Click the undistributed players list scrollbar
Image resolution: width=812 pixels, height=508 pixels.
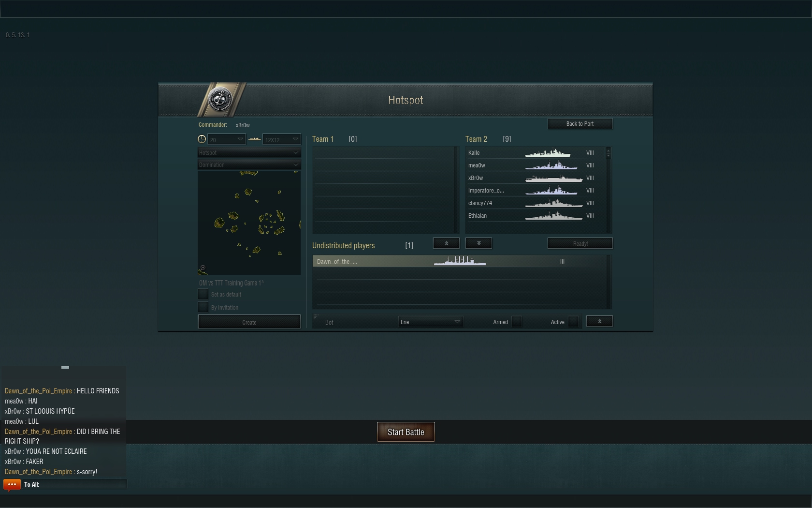point(609,282)
